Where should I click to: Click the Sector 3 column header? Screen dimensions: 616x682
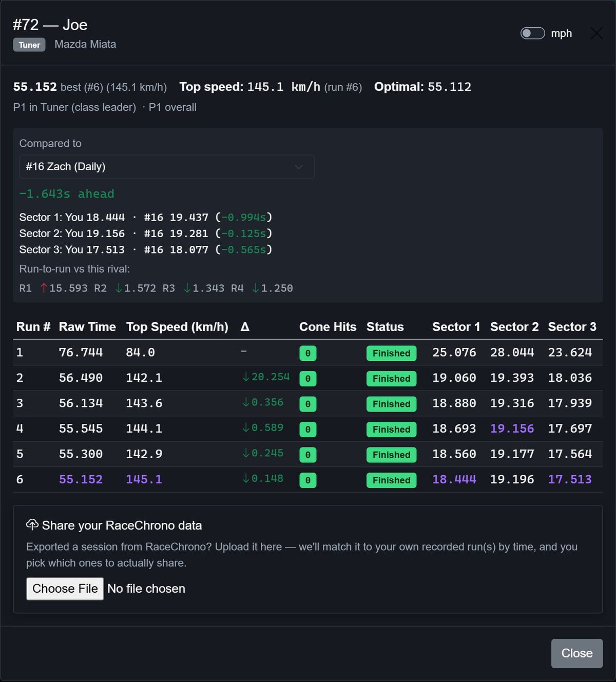(572, 327)
